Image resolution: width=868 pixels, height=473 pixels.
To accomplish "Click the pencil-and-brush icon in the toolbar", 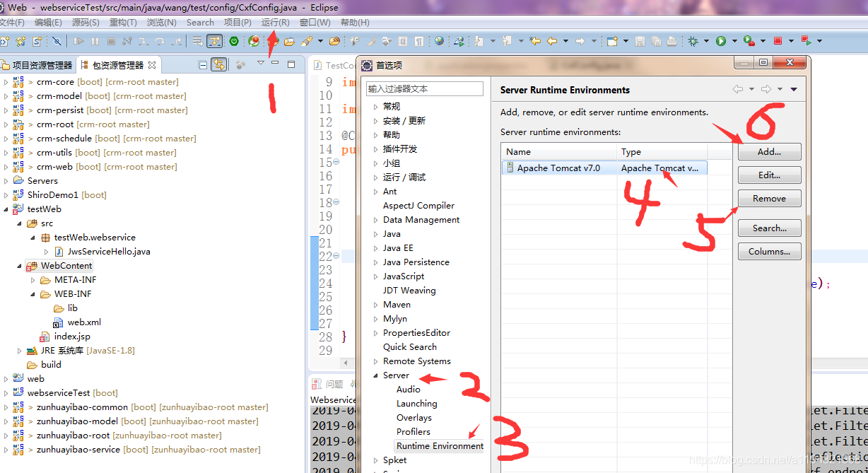I will click(306, 41).
